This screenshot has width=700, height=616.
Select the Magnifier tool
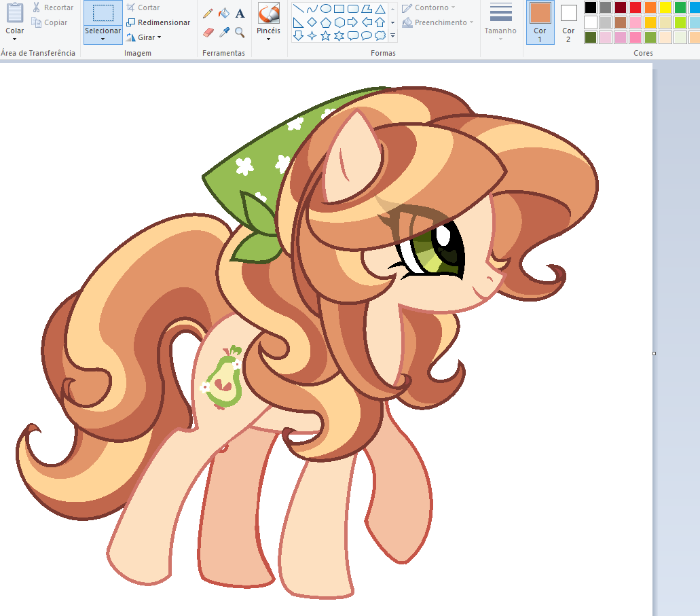tap(240, 32)
